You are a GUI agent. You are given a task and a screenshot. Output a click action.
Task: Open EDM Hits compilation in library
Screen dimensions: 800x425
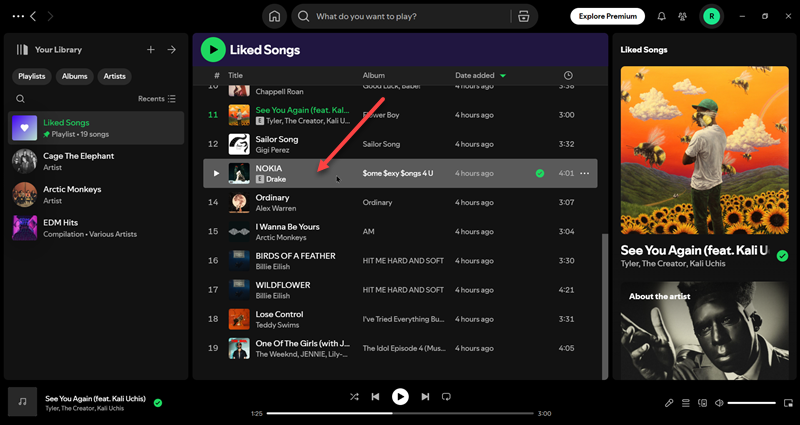[96, 228]
